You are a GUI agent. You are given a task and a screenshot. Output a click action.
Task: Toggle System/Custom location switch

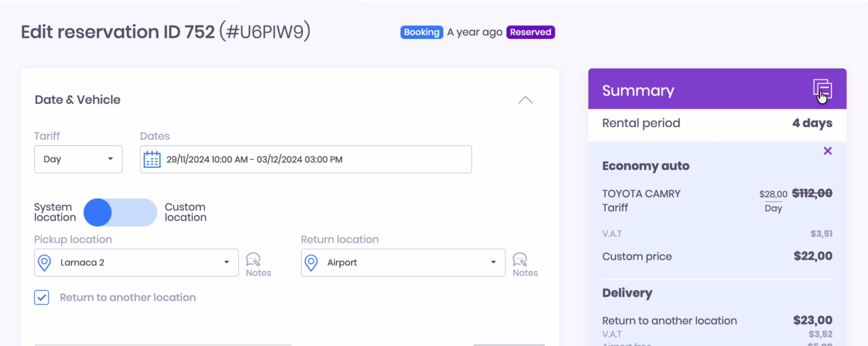120,212
